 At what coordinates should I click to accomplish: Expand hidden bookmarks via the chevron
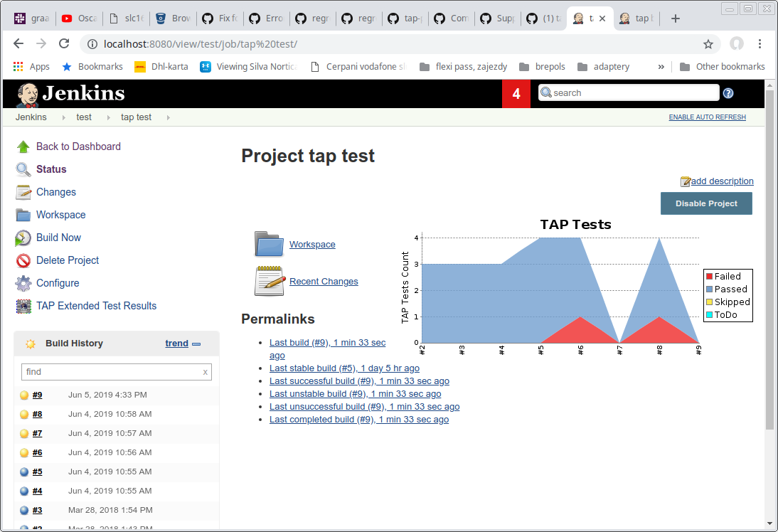coord(661,66)
